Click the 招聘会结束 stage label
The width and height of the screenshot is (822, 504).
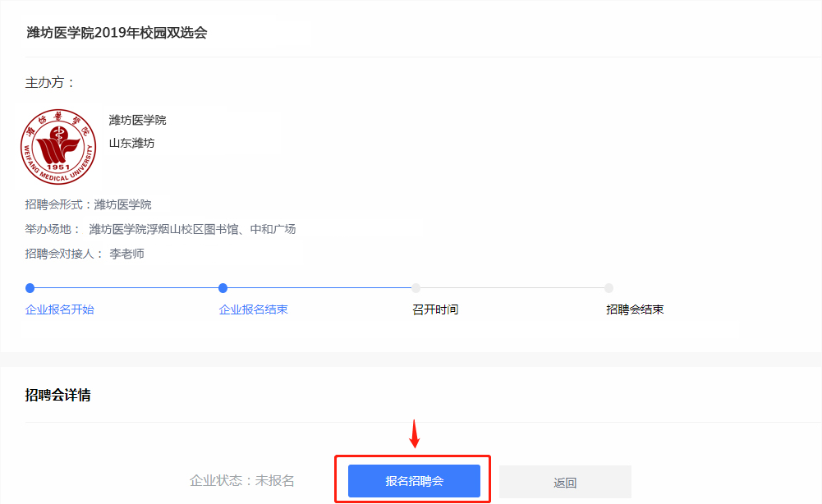[635, 310]
